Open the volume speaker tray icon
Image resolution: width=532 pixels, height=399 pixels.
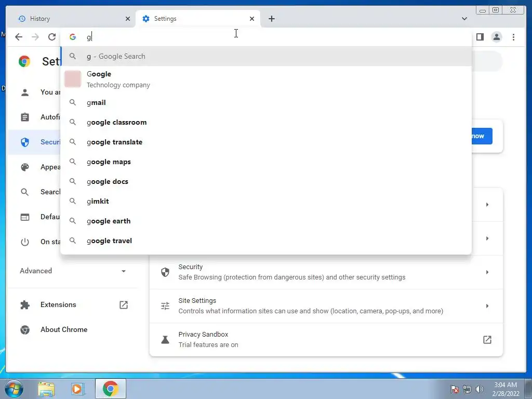(x=480, y=389)
